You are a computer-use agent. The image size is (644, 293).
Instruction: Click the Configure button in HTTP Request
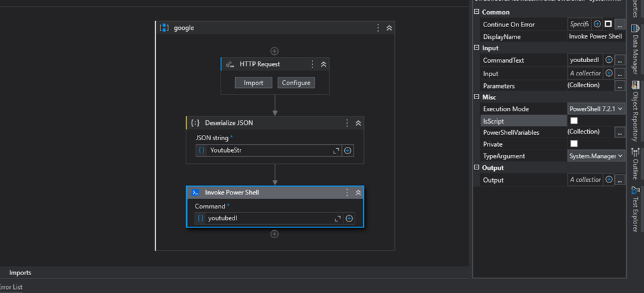296,83
